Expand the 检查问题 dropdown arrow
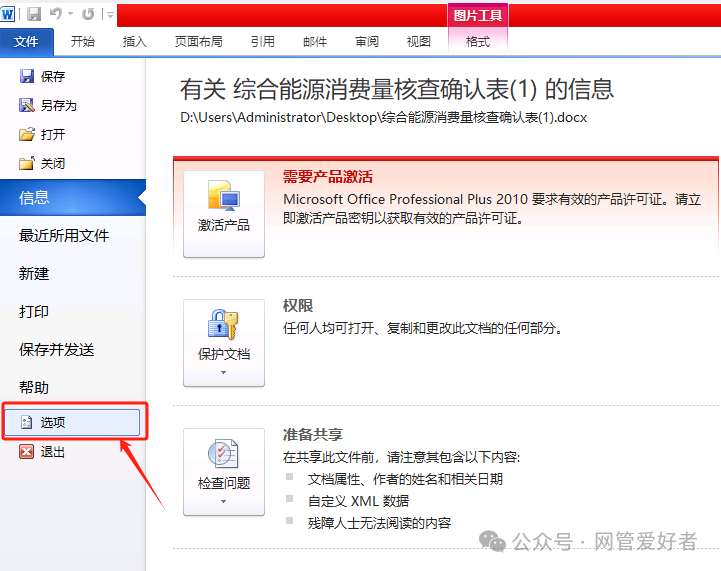Image resolution: width=721 pixels, height=571 pixels. pyautogui.click(x=223, y=502)
